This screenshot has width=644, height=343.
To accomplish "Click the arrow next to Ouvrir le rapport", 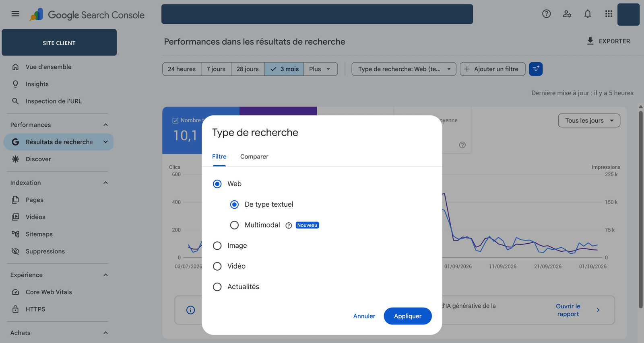I will (x=598, y=310).
